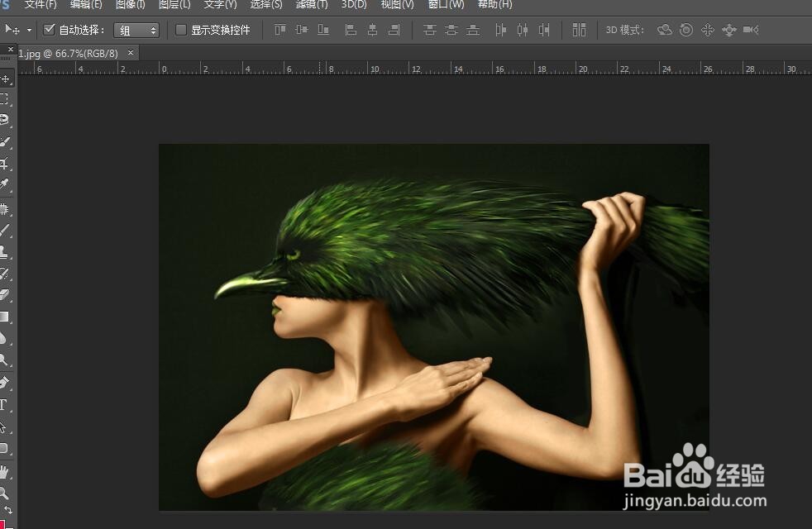Screen dimensions: 812x529
Task: Activate 3D roll object mode
Action: pyautogui.click(x=686, y=30)
